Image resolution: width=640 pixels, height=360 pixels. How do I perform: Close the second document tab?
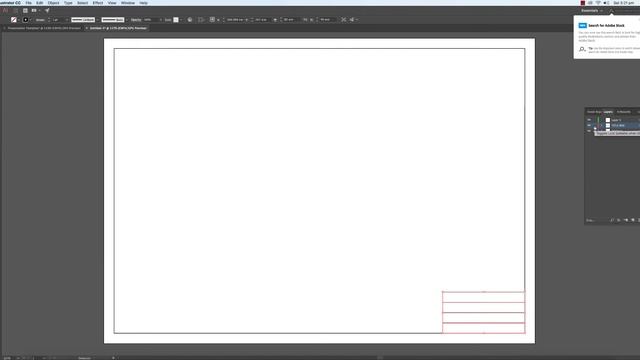click(x=87, y=28)
